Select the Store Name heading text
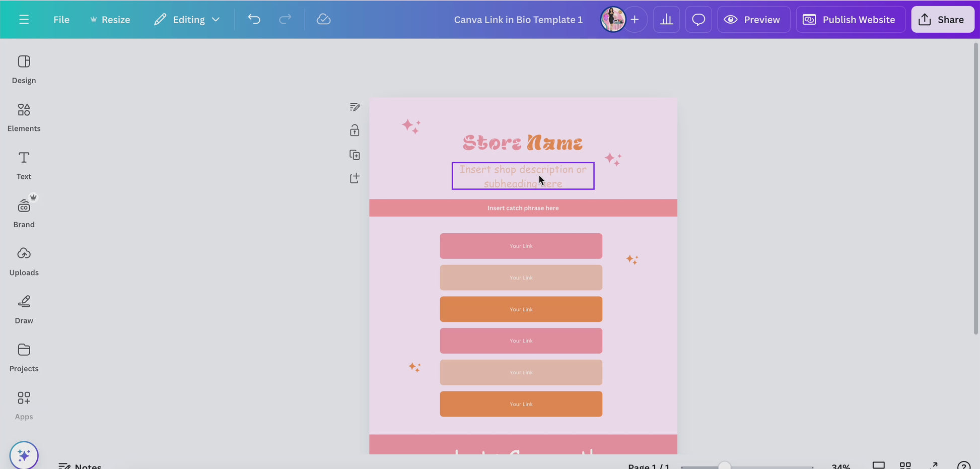 [x=522, y=143]
